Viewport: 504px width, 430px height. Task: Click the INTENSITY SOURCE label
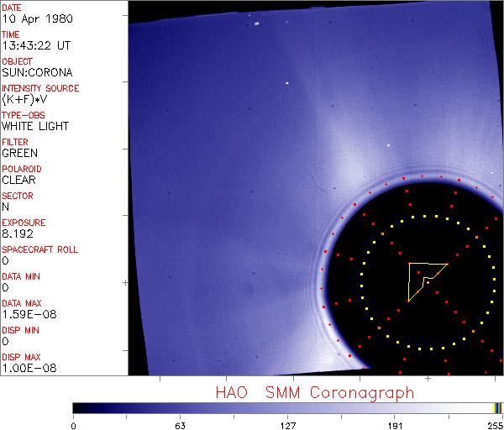pyautogui.click(x=40, y=88)
